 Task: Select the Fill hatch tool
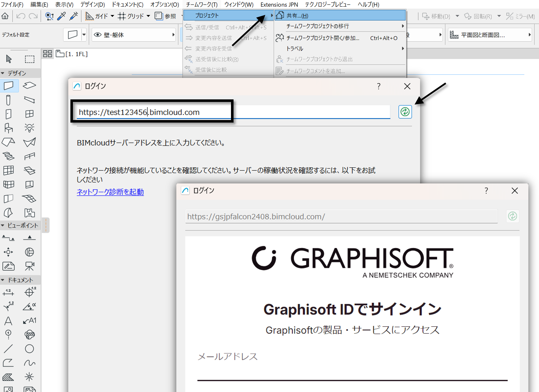[8, 377]
